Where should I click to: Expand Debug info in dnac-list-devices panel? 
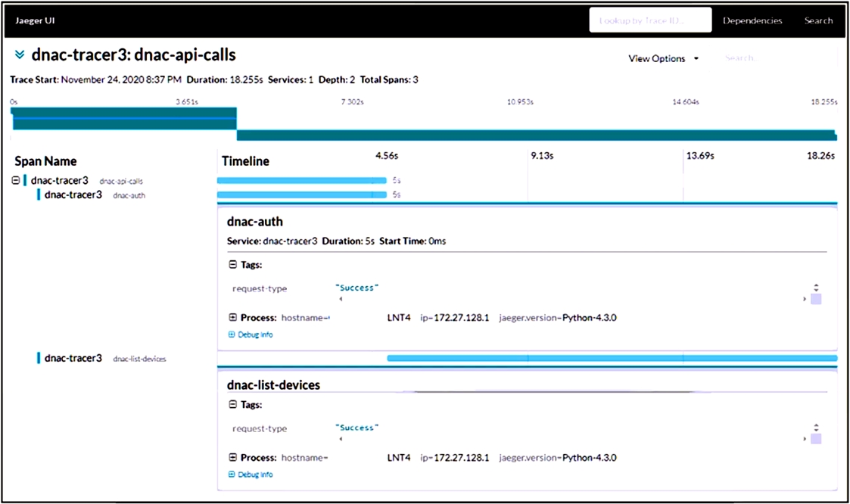click(251, 474)
